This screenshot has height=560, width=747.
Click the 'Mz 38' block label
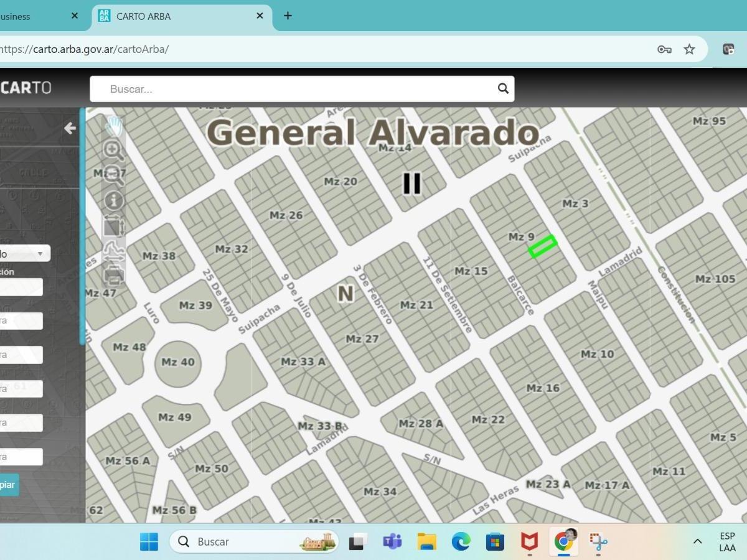(159, 256)
